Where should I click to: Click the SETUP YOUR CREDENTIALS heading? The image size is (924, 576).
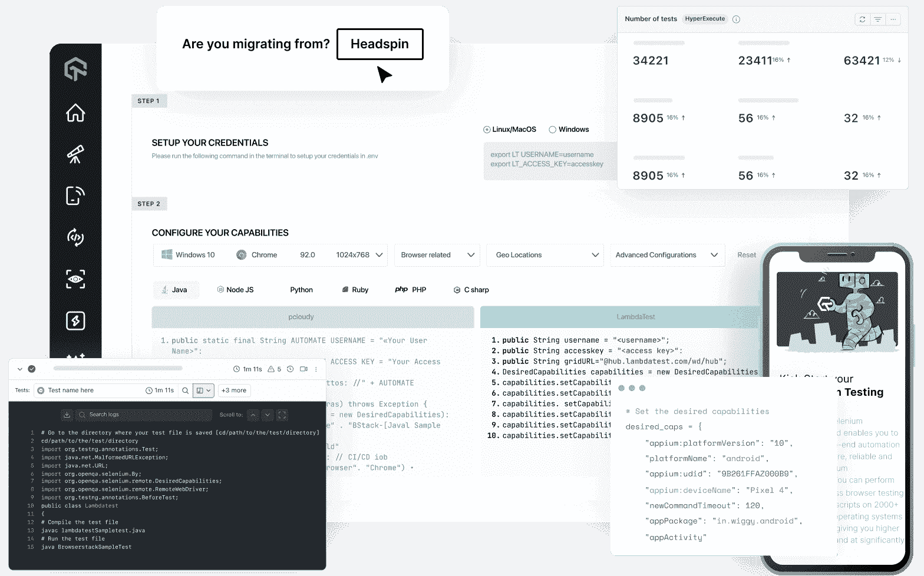click(x=210, y=143)
